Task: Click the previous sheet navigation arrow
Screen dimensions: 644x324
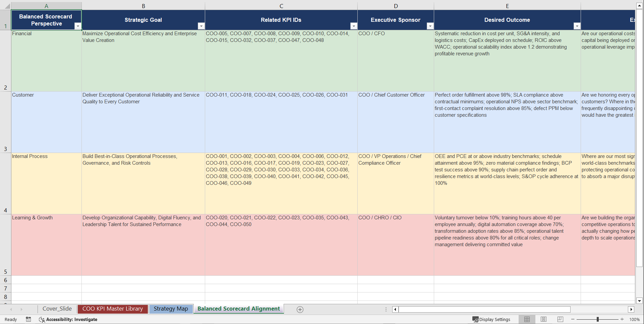Action: (x=11, y=309)
